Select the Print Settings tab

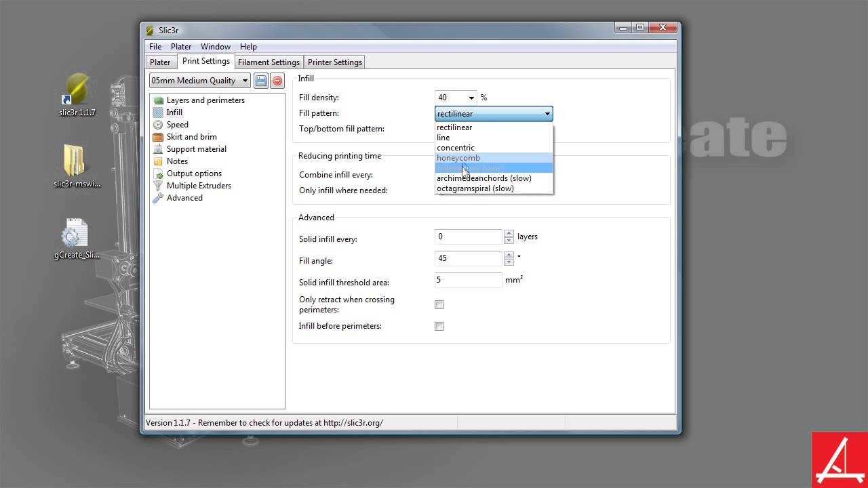point(206,61)
